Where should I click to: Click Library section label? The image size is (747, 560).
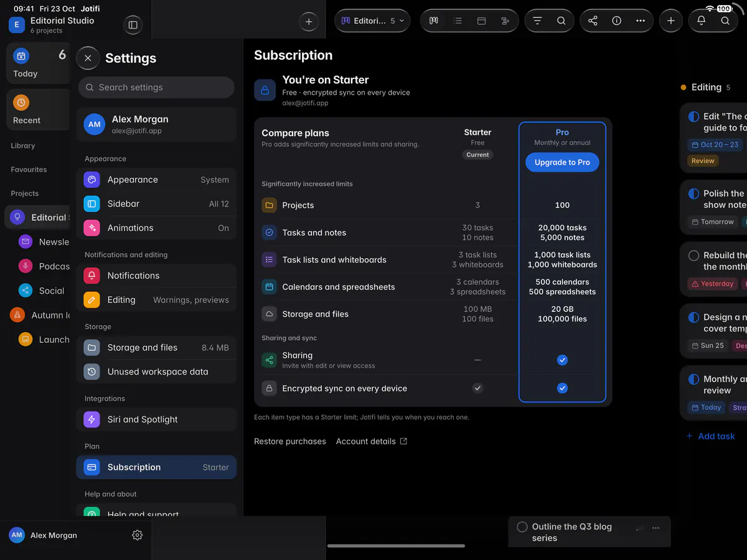(23, 146)
